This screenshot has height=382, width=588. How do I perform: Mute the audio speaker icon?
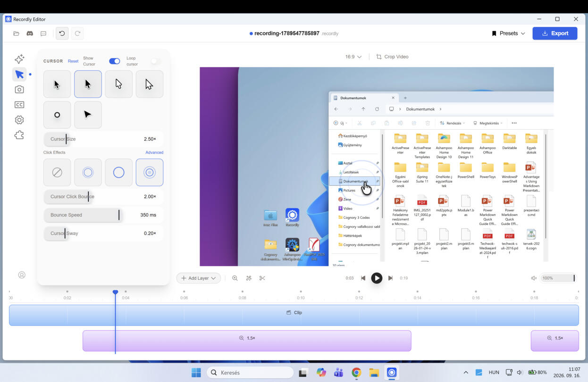point(534,278)
